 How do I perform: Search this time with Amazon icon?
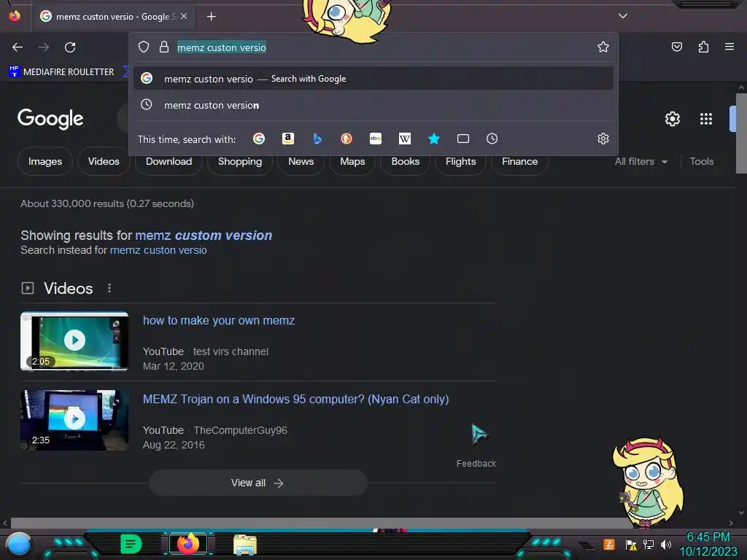click(x=287, y=139)
